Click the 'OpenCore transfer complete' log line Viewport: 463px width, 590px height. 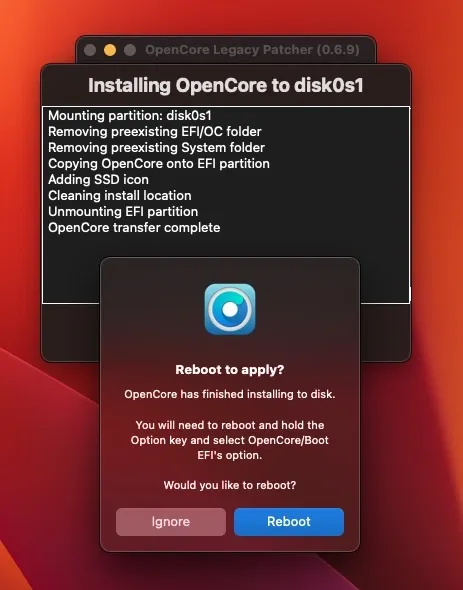tap(134, 228)
